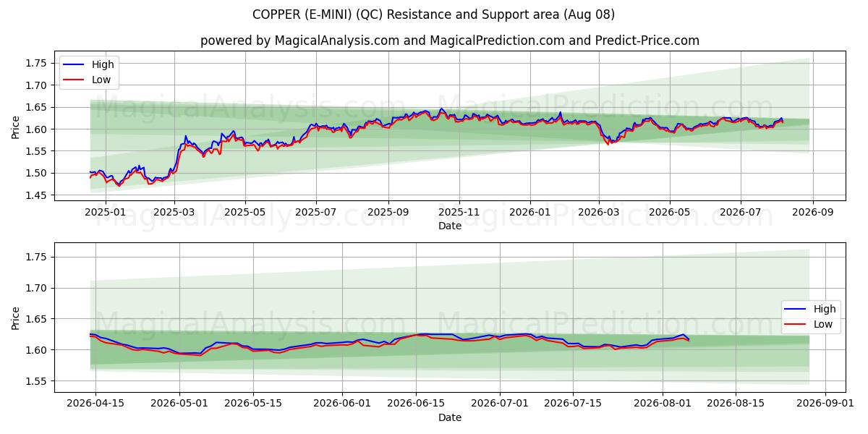Click the '2025-09' x-axis label of the top chart
The width and height of the screenshot is (868, 434).
388,213
